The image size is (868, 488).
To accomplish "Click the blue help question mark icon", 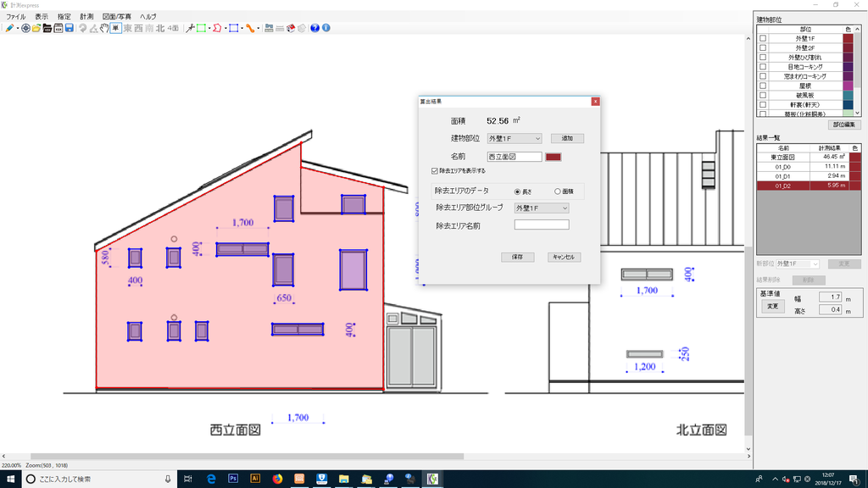I will [x=315, y=28].
